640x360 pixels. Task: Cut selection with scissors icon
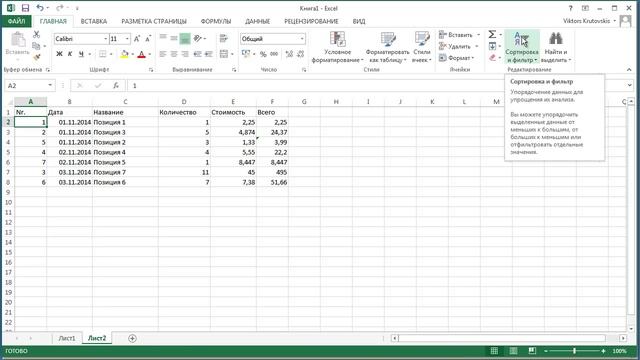pos(36,35)
